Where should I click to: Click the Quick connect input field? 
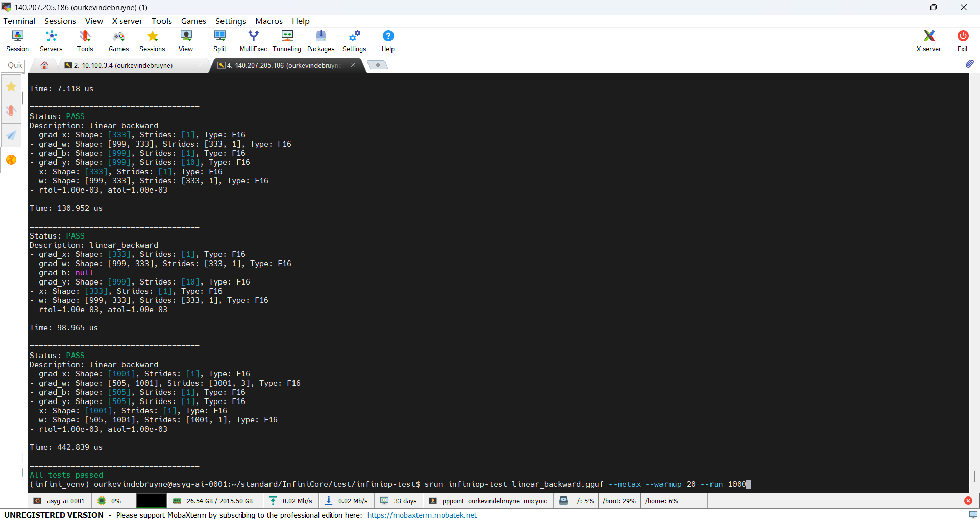tap(13, 65)
